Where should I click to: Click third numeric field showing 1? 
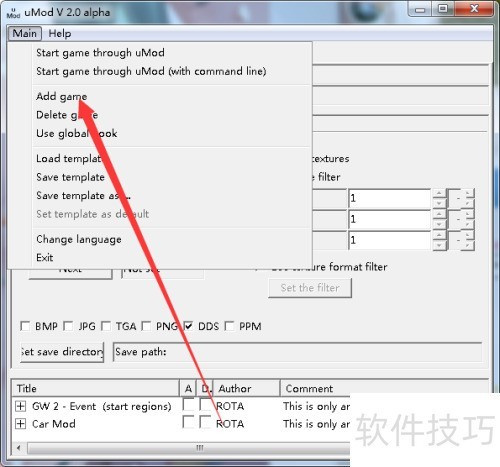(x=390, y=240)
